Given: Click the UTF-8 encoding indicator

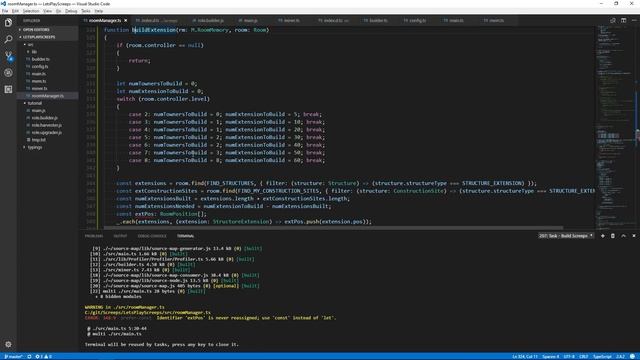Looking at the screenshot, I should [x=569, y=357].
